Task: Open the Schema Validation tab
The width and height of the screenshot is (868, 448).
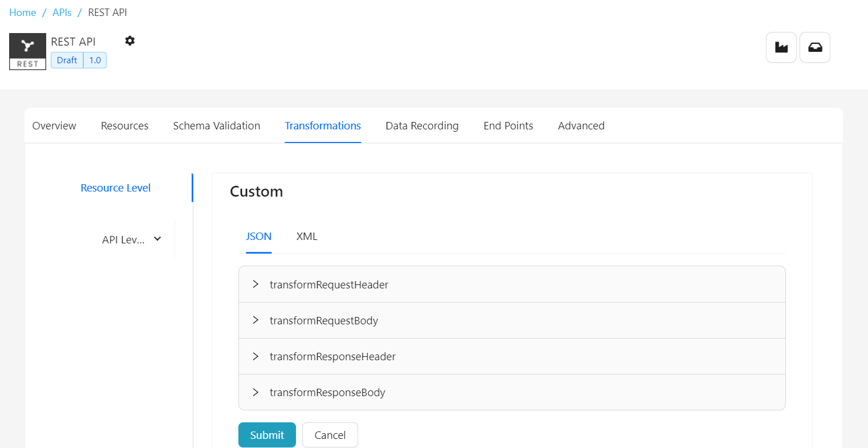Action: (x=217, y=126)
